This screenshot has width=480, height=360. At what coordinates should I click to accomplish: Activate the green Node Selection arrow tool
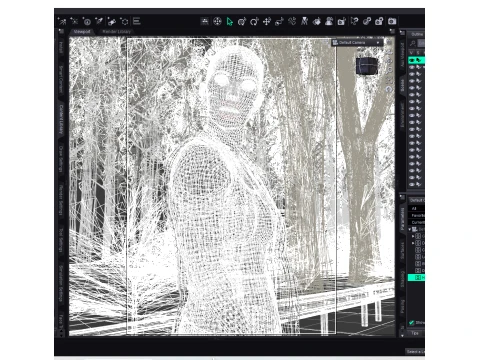click(x=229, y=22)
